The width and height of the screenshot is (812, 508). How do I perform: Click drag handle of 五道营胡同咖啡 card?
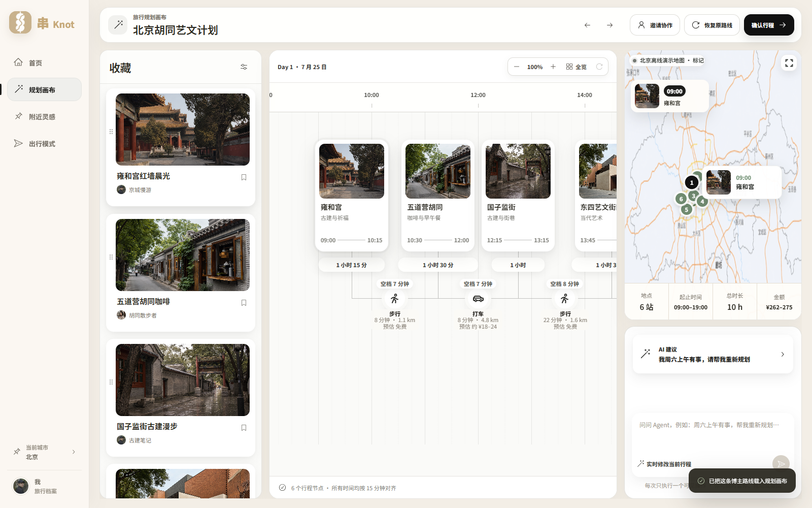click(111, 257)
